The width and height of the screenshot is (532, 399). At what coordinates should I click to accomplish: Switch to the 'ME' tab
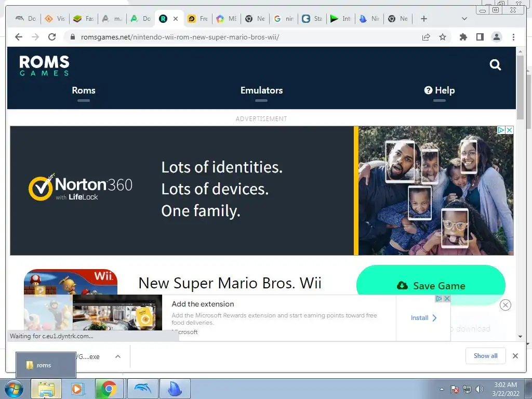(x=227, y=19)
